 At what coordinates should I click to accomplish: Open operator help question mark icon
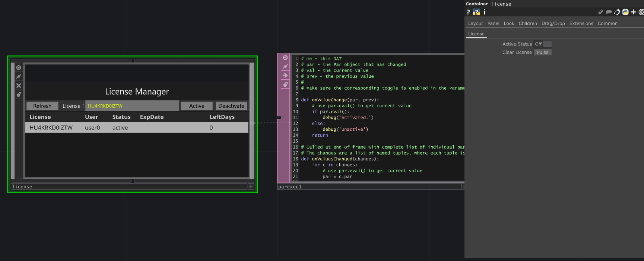tap(468, 12)
